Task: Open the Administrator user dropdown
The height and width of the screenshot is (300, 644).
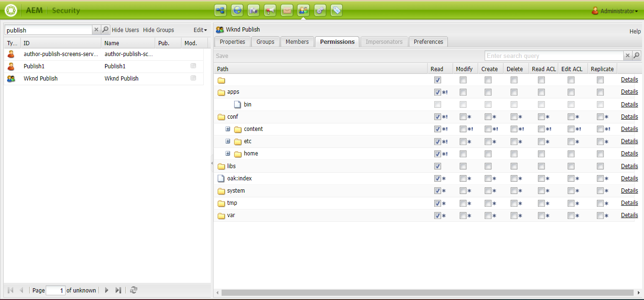Action: [x=616, y=11]
